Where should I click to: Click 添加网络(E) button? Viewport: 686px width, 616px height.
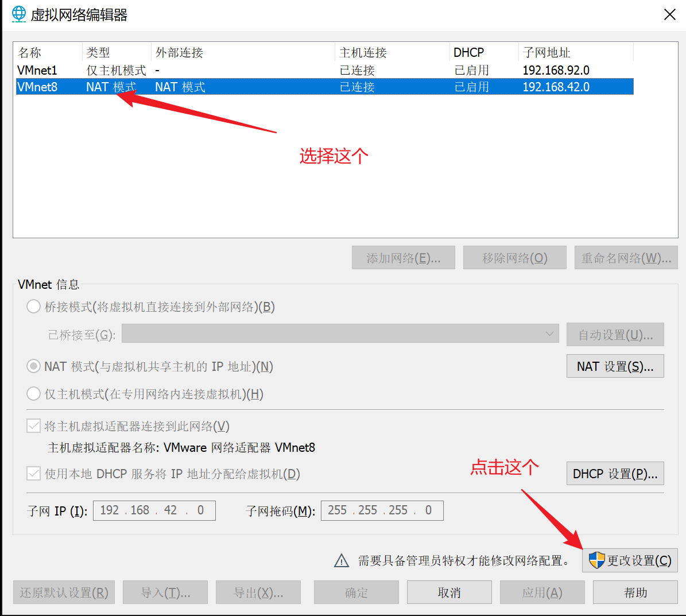404,258
